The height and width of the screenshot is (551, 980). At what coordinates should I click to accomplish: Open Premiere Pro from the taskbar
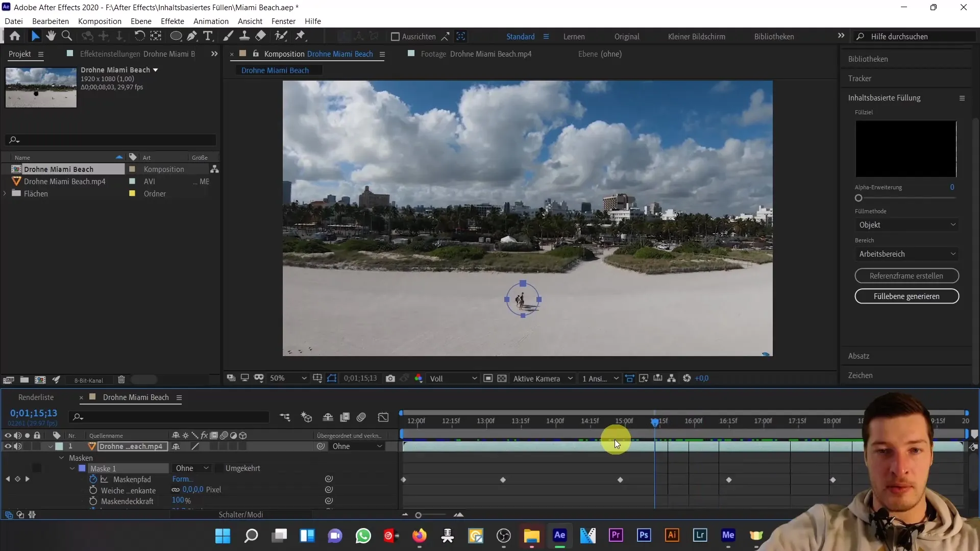click(x=616, y=535)
